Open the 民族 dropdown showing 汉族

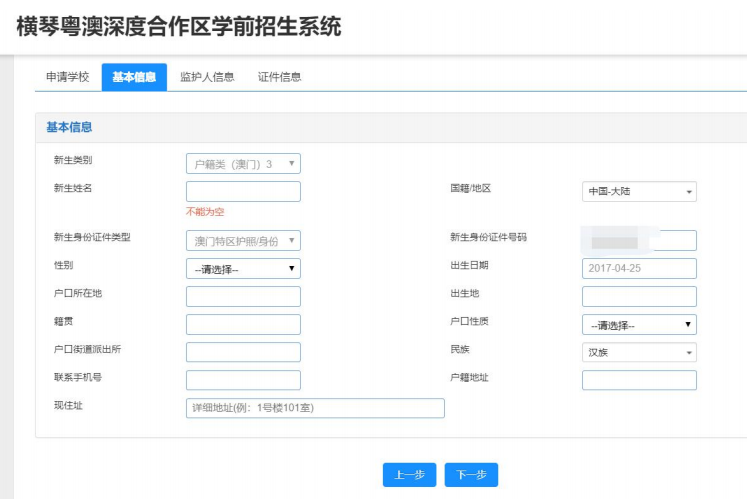639,352
